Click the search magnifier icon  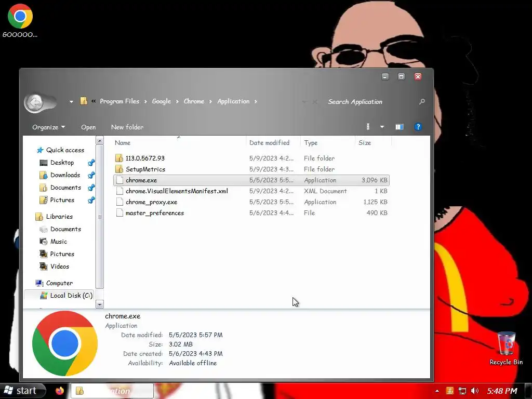click(x=422, y=101)
